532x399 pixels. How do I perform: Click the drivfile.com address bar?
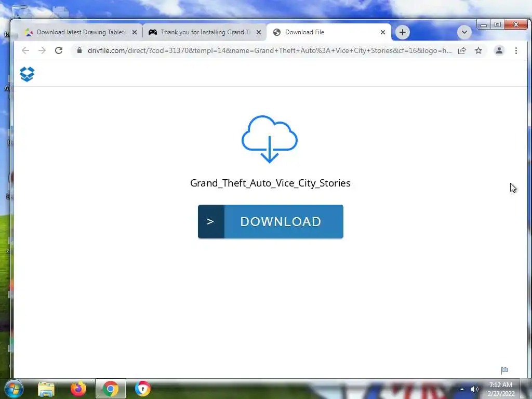pyautogui.click(x=270, y=50)
